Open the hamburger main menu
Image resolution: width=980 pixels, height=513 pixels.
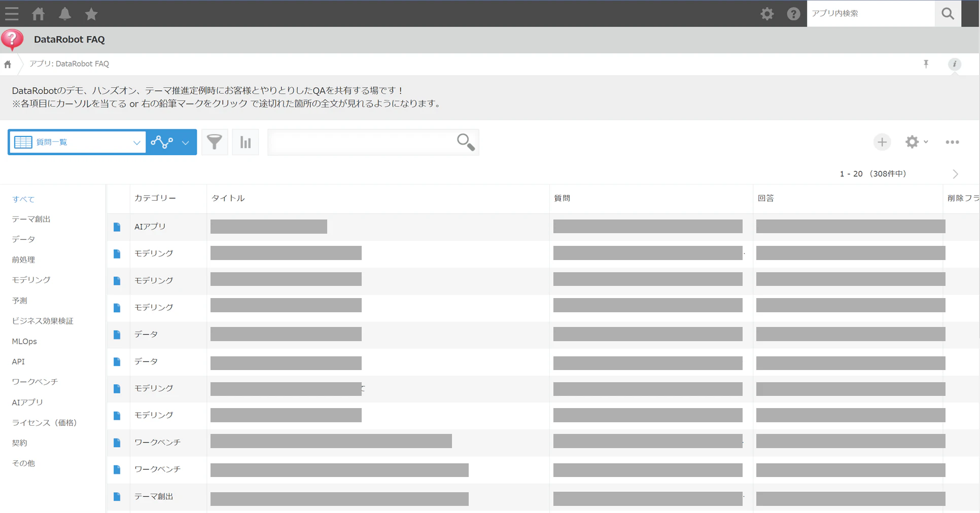[x=12, y=14]
